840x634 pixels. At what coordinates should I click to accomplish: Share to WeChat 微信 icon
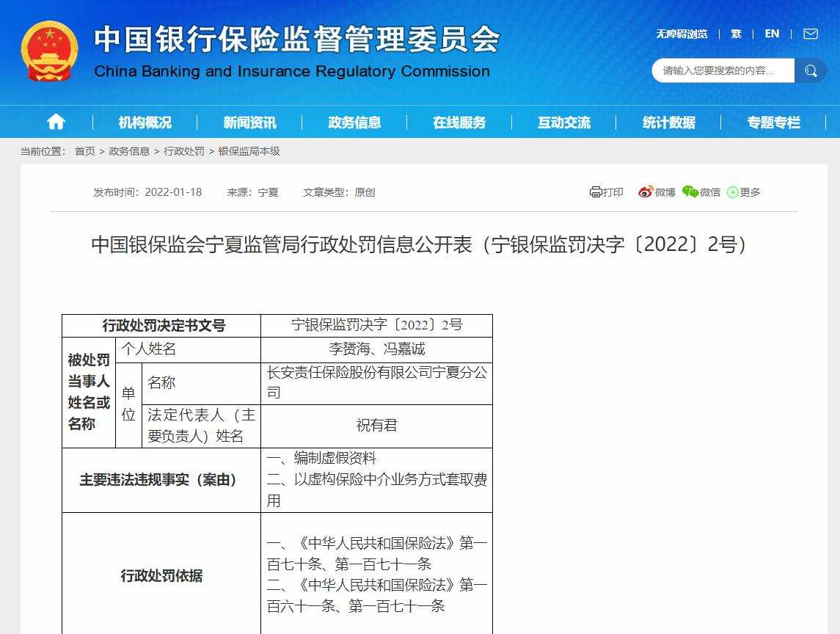[701, 192]
